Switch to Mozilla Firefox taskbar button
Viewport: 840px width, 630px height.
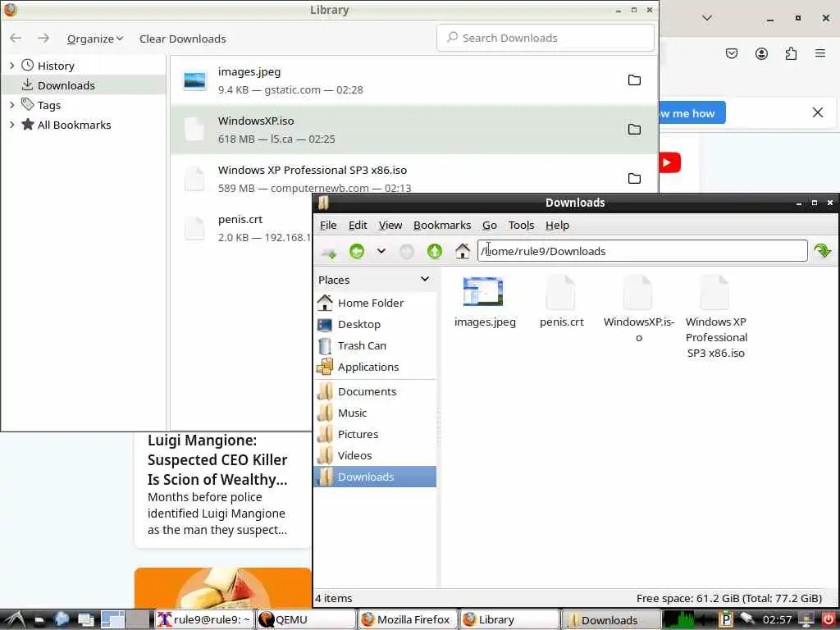click(408, 620)
